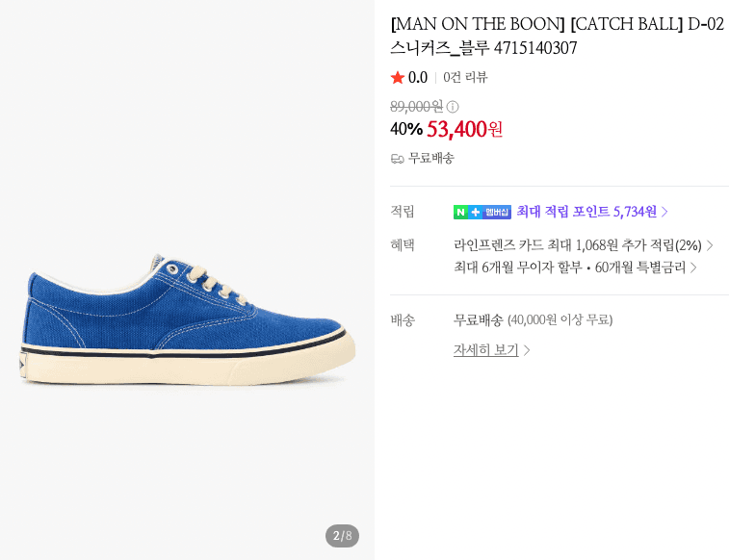Click the 최대 적립 포인트 5,734원 link
Viewport: 729px width, 560px height.
tap(586, 212)
